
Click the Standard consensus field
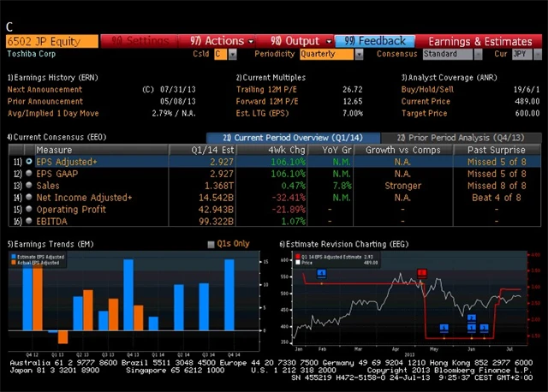[x=448, y=54]
